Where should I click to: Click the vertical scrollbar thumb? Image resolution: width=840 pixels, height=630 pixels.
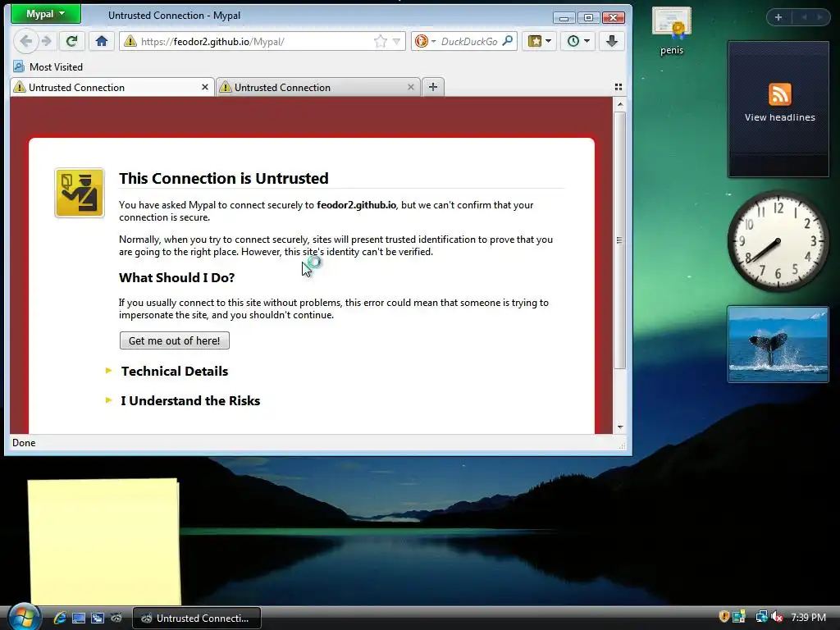(620, 240)
